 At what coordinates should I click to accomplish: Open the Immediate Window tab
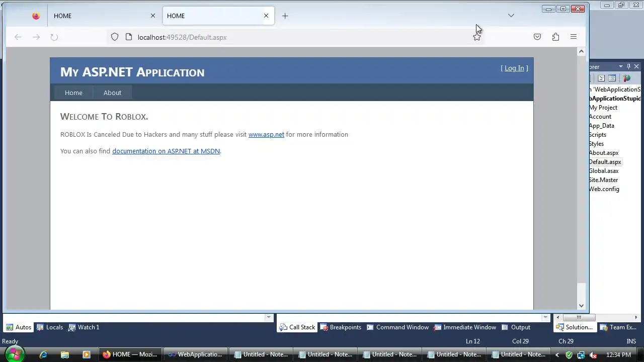[x=465, y=327]
